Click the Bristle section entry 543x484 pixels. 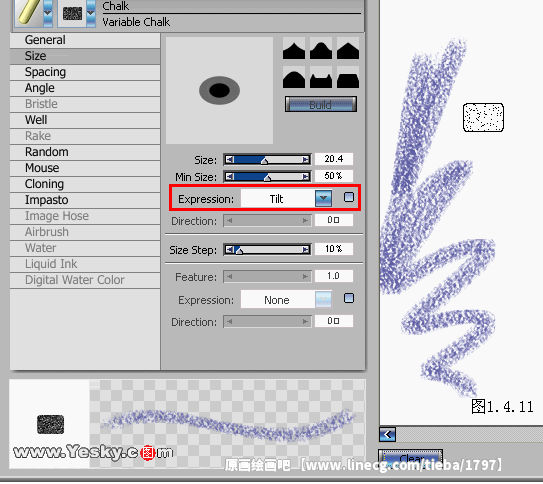[85, 104]
